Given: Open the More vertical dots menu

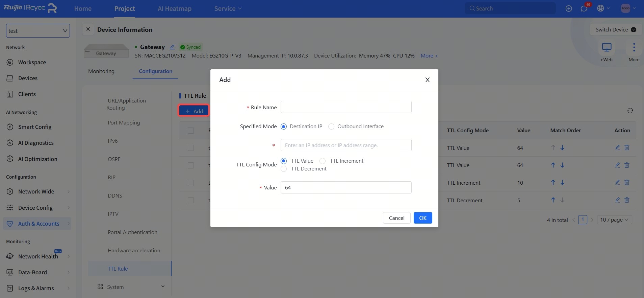Looking at the screenshot, I should coord(634,47).
